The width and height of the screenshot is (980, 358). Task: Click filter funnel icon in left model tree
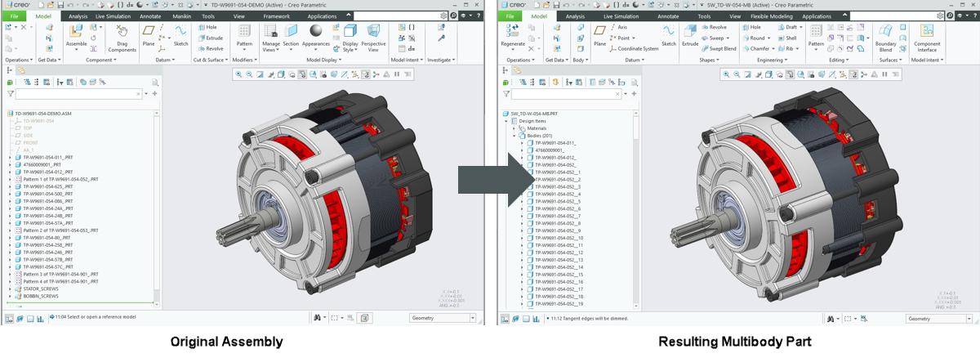(10, 94)
